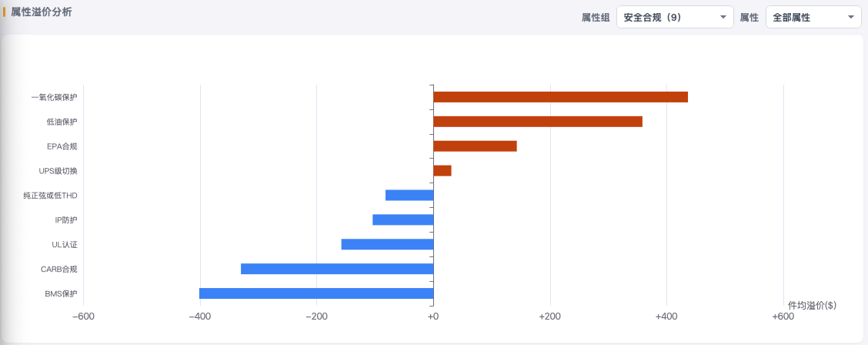This screenshot has width=868, height=345.
Task: Click the −400 axis tick label
Action: [199, 317]
